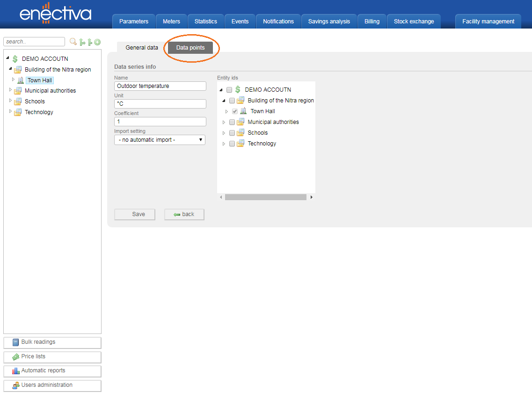Image resolution: width=532 pixels, height=399 pixels.
Task: Click the Automatic reports bar chart icon
Action: (x=15, y=371)
